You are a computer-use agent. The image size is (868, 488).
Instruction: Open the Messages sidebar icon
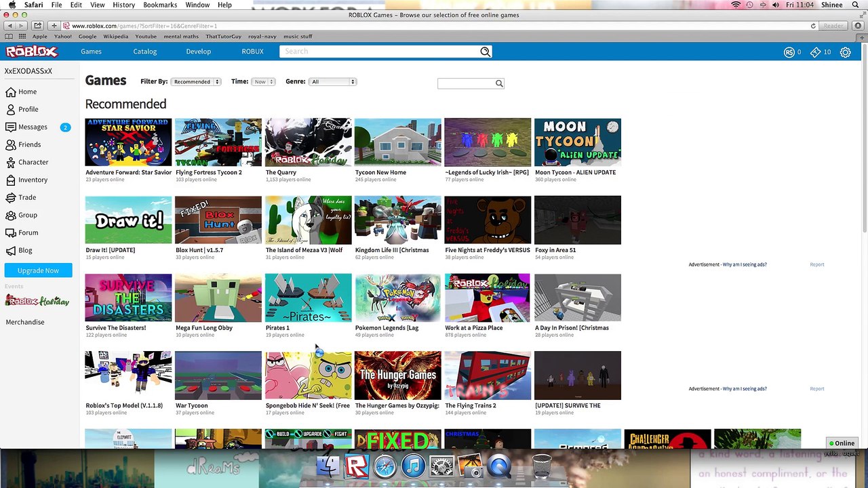[x=11, y=127]
